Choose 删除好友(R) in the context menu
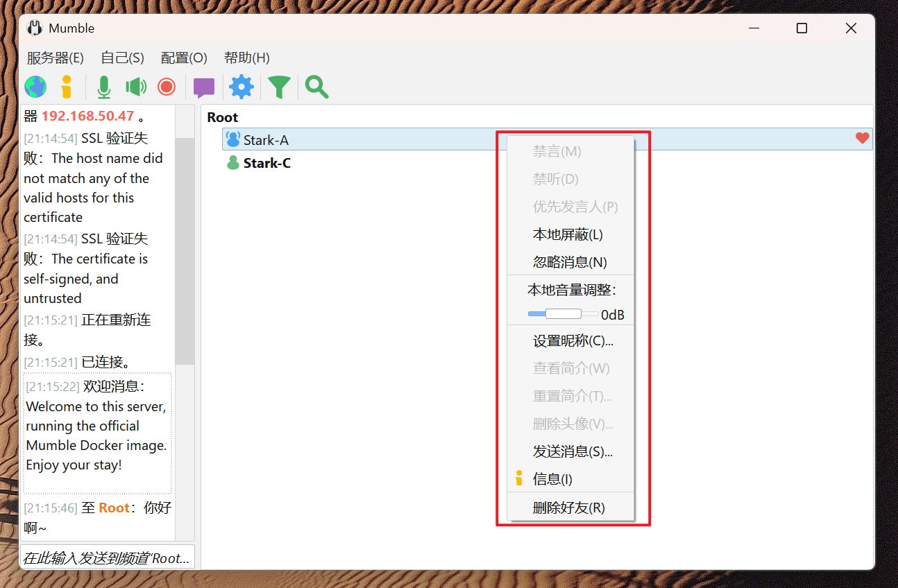898x588 pixels. tap(571, 508)
